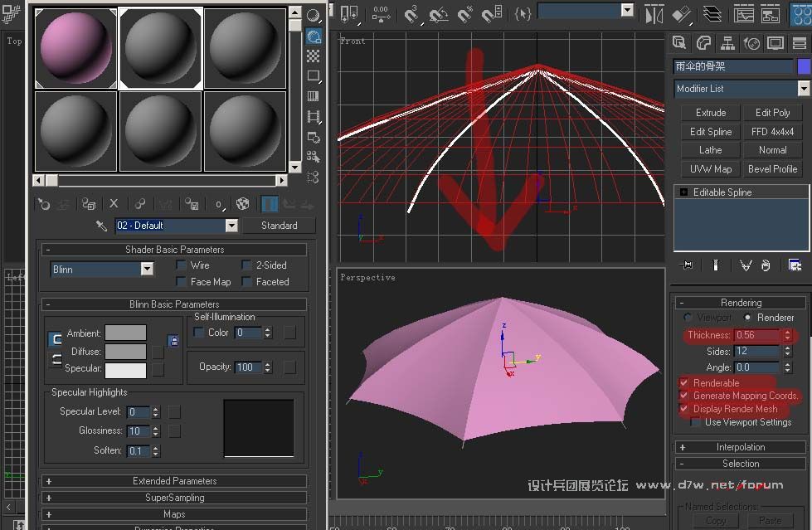
Task: Open the Layer Manager icon
Action: coord(712,14)
